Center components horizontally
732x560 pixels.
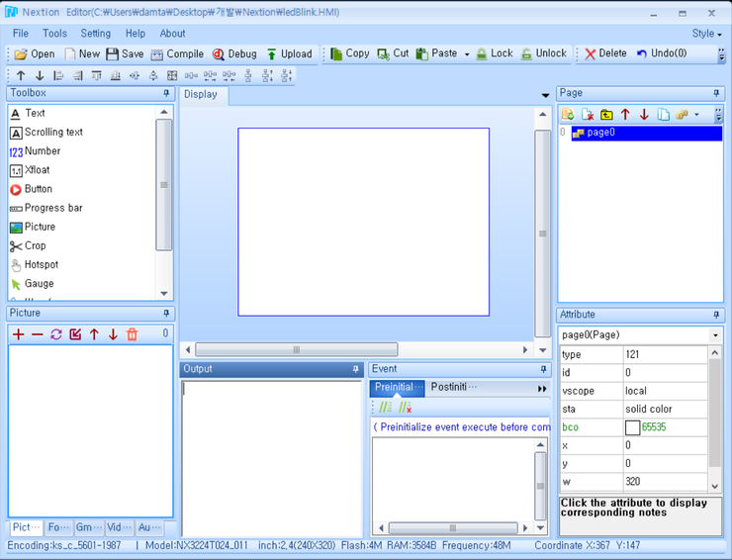pos(135,75)
